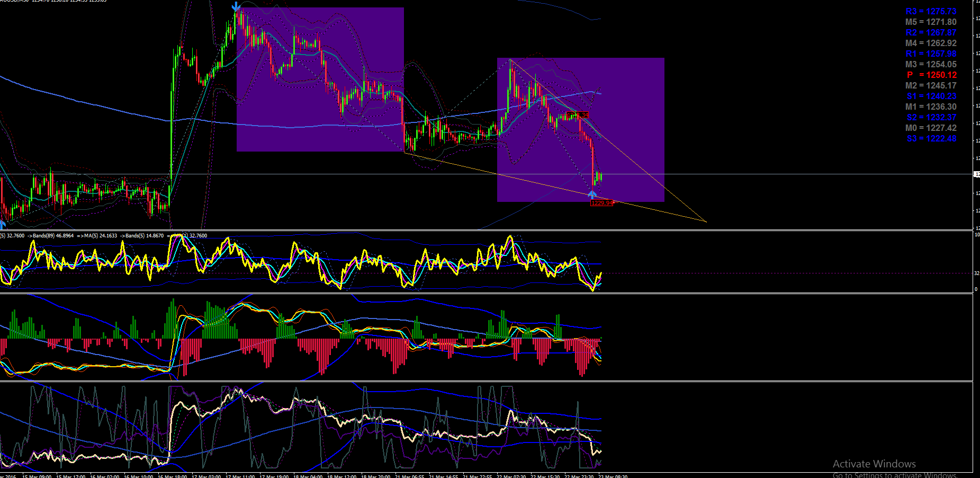Viewport: 980px width, 478px height.
Task: Select the 18 Mar 04:00 time label
Action: pos(308,476)
